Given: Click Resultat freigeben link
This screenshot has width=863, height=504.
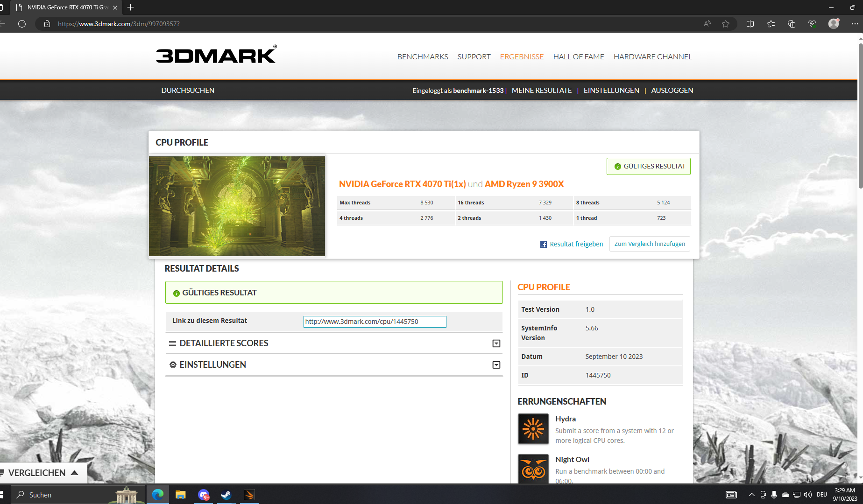Looking at the screenshot, I should pyautogui.click(x=576, y=244).
